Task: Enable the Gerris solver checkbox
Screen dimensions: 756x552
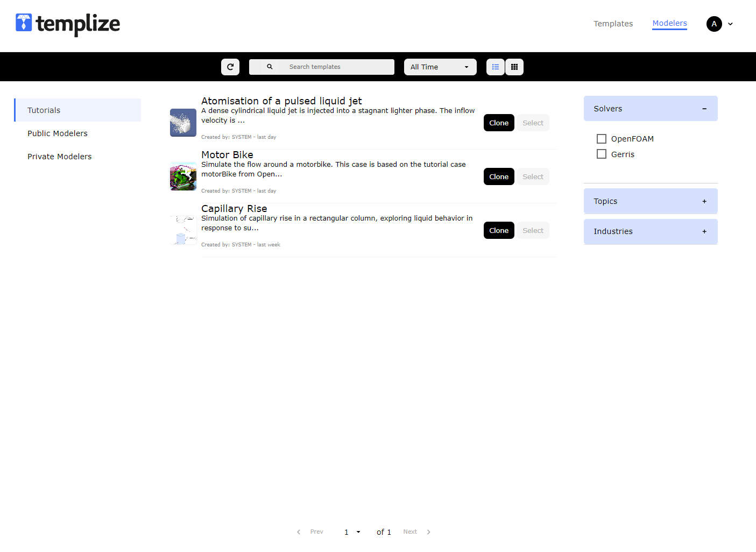Action: pos(602,154)
